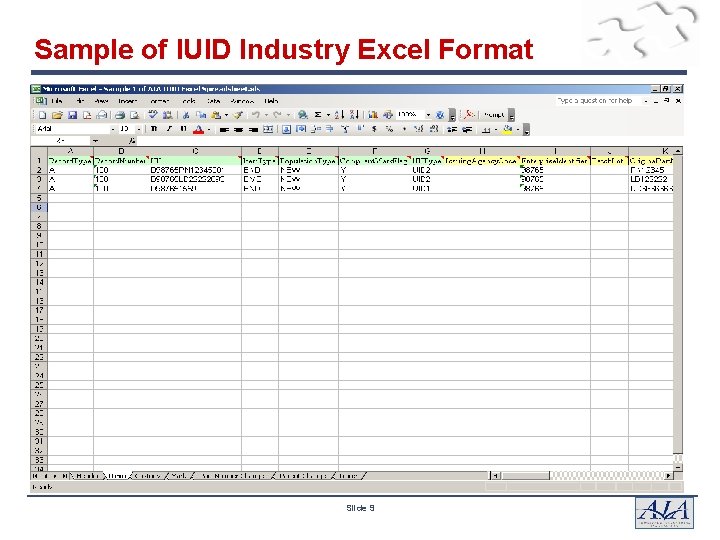
Task: Open font name dropdown Arial
Action: tap(113, 129)
